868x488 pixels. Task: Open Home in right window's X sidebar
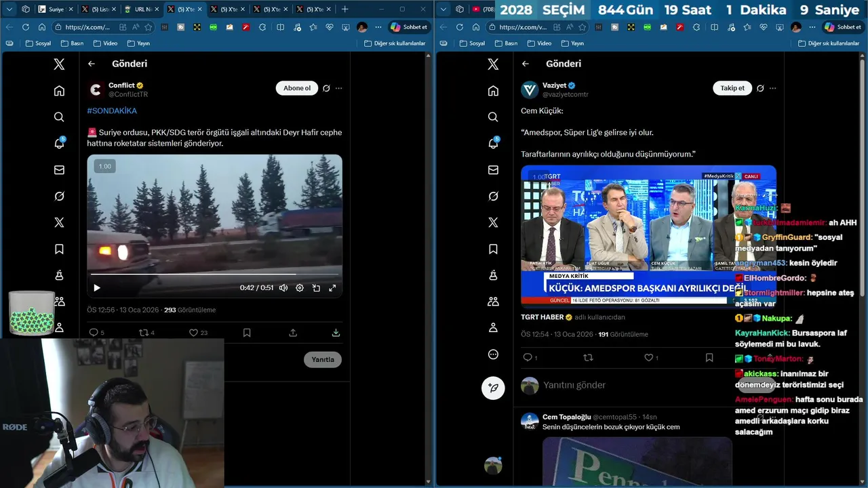coord(493,91)
